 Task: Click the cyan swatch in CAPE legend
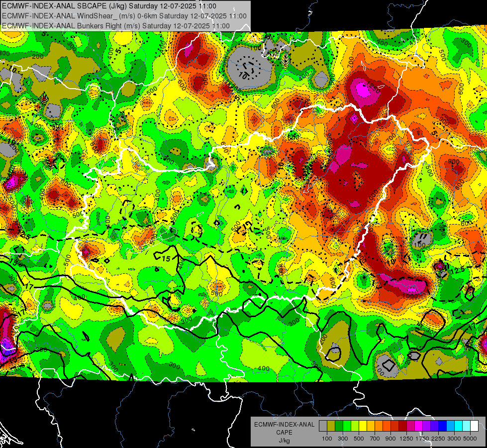[x=458, y=426]
